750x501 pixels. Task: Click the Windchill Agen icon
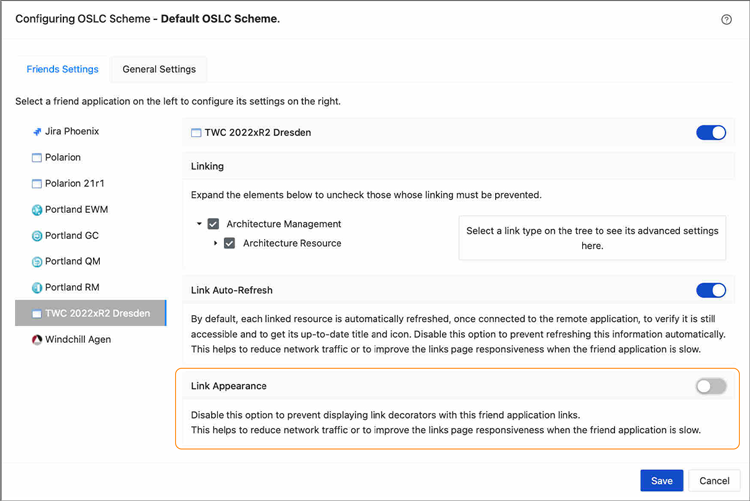click(x=37, y=340)
